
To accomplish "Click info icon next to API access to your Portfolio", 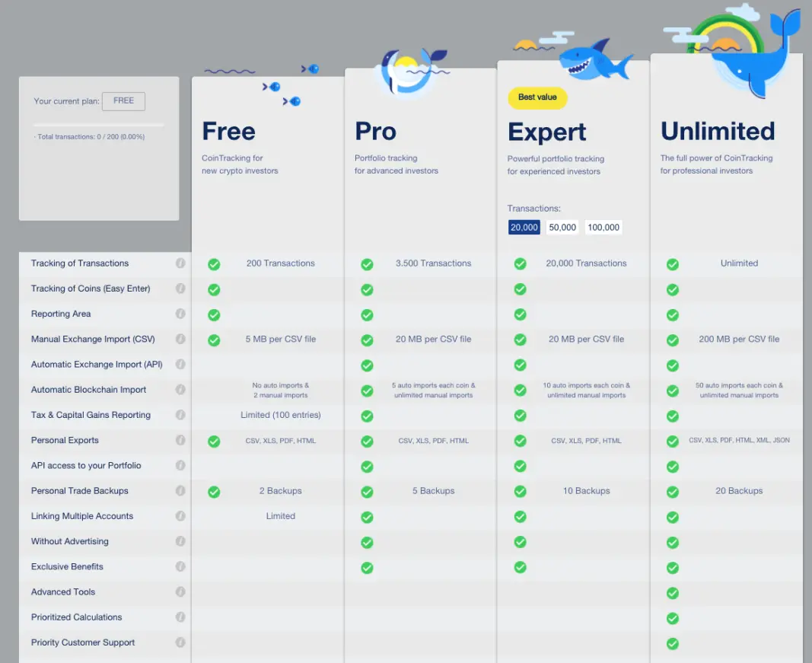I will pyautogui.click(x=180, y=465).
